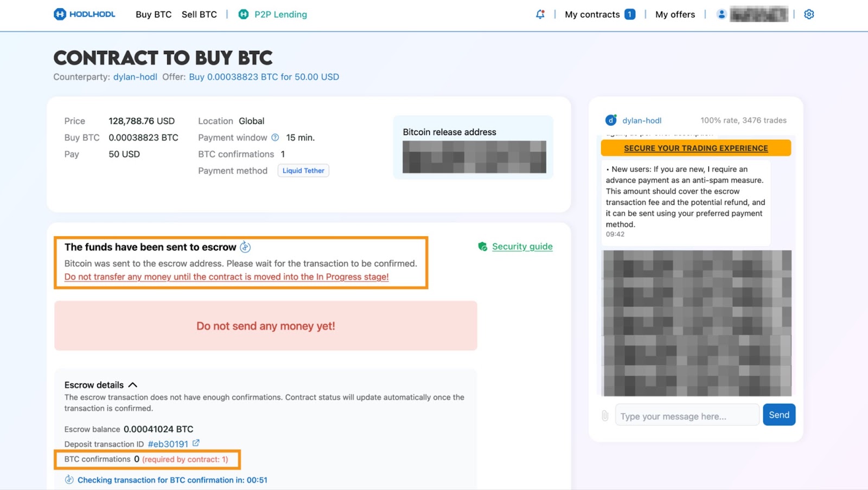Click the Location Global value
868x490 pixels.
coord(252,121)
